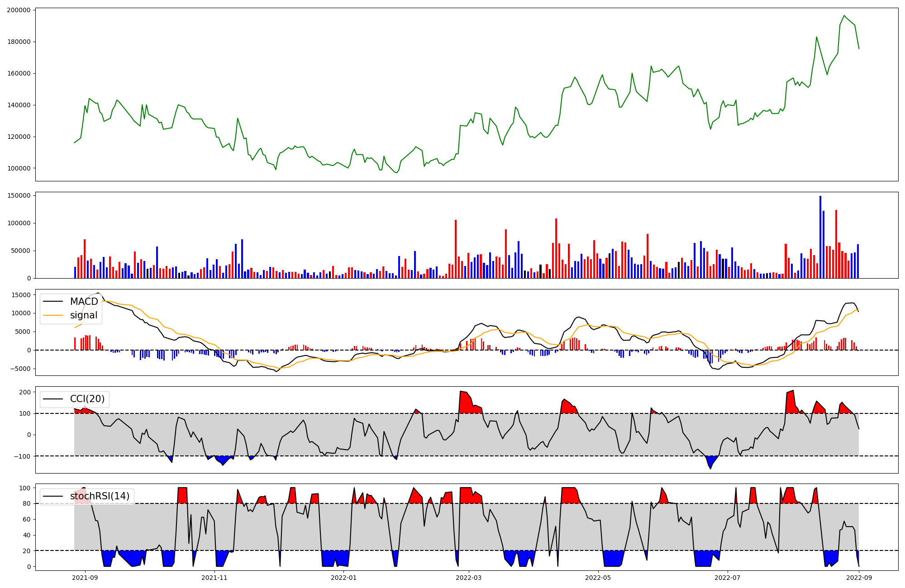Click the 2022-03 x-axis date label
905x588 pixels.
(469, 578)
